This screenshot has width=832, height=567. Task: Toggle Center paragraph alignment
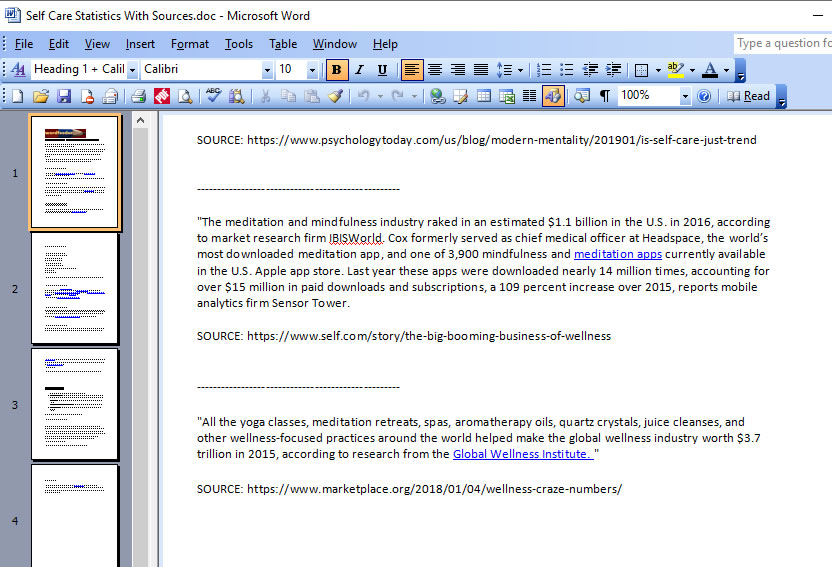pos(435,69)
